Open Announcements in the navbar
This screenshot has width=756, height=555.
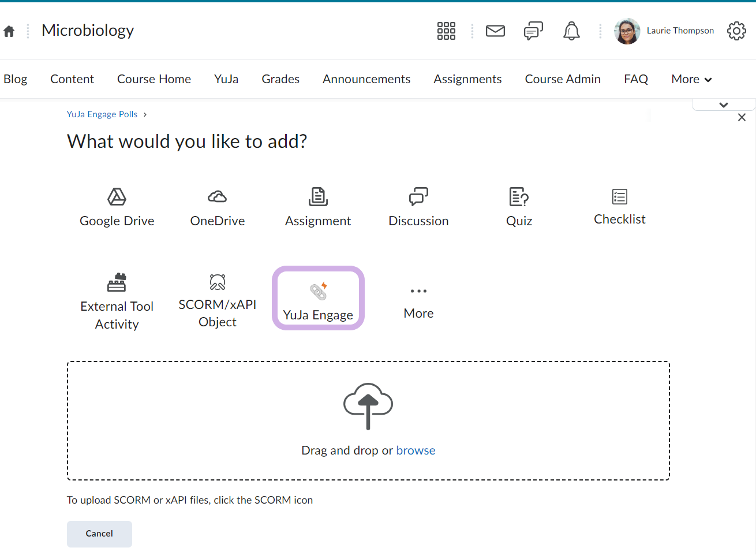366,79
